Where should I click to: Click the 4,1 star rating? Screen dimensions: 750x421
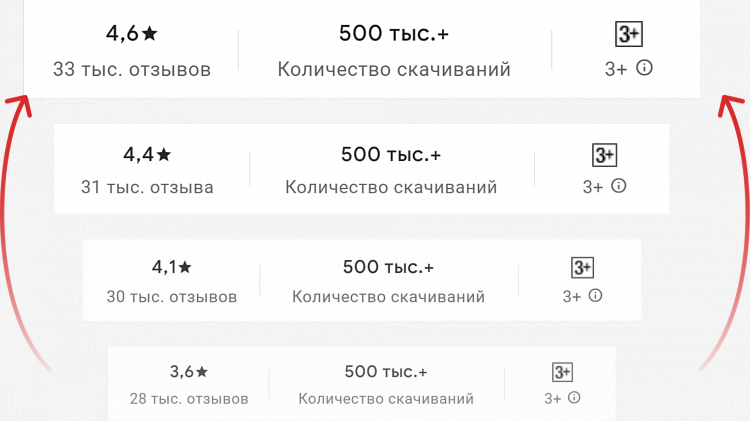click(171, 266)
